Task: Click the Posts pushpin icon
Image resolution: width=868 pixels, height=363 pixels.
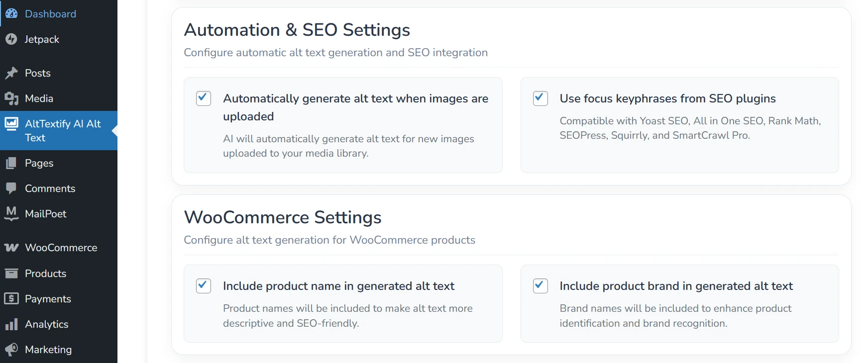Action: coord(11,73)
